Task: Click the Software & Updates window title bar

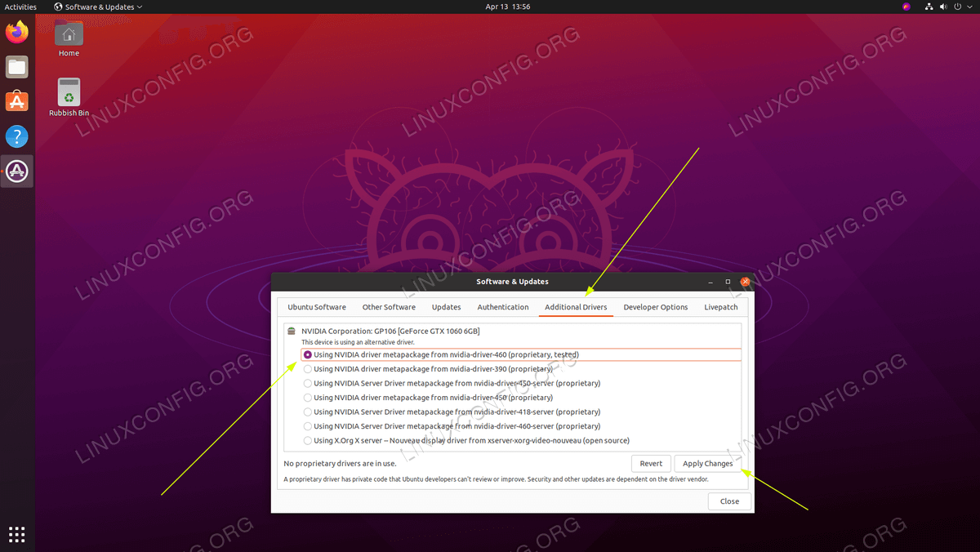Action: (x=512, y=282)
